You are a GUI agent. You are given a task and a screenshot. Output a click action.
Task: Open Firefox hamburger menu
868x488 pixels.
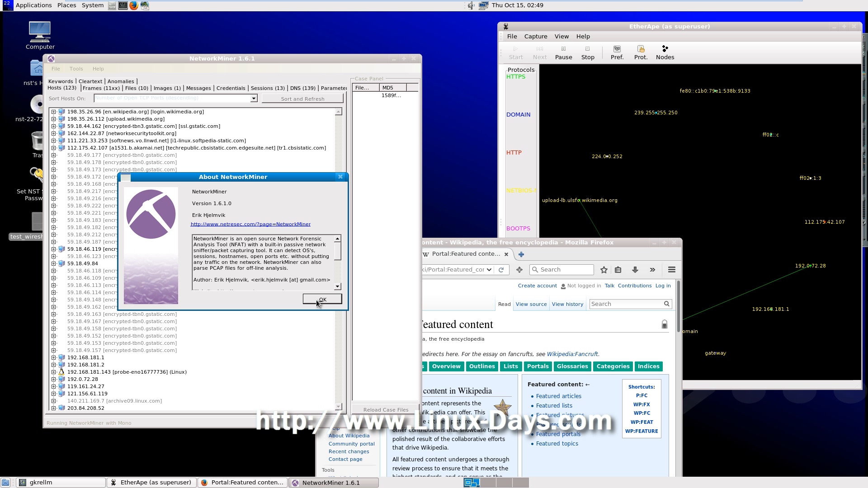(x=671, y=270)
